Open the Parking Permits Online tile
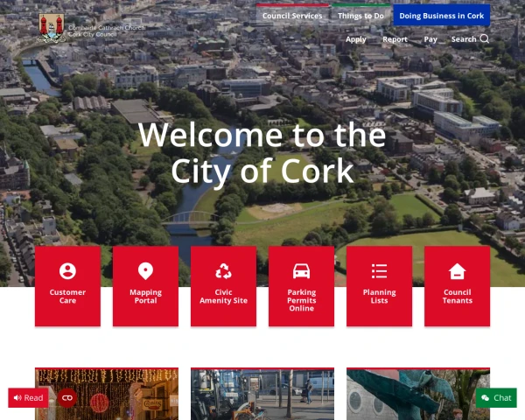The image size is (525, 420). pyautogui.click(x=301, y=285)
